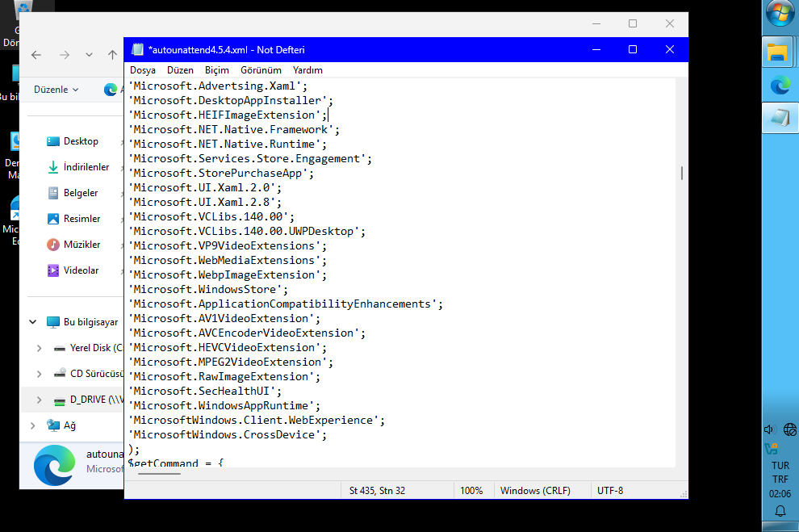Open Videolar in the Explorer sidebar
The image size is (799, 532).
tap(81, 270)
